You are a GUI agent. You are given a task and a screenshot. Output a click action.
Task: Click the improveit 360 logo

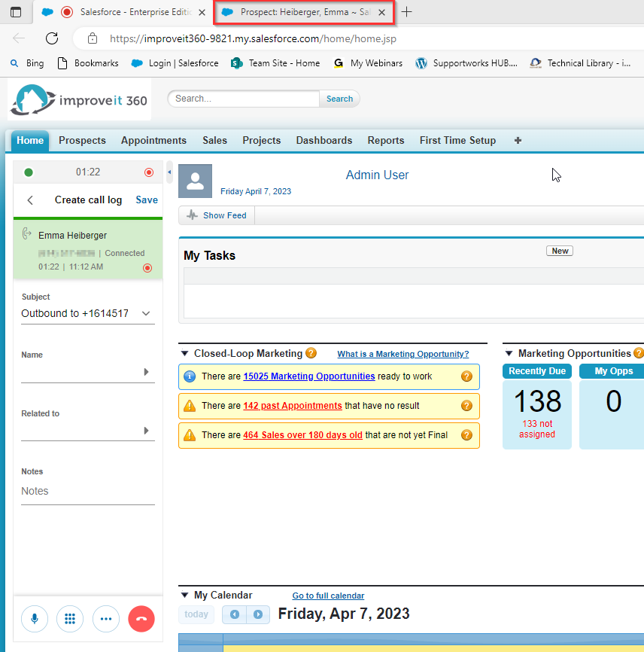click(79, 100)
